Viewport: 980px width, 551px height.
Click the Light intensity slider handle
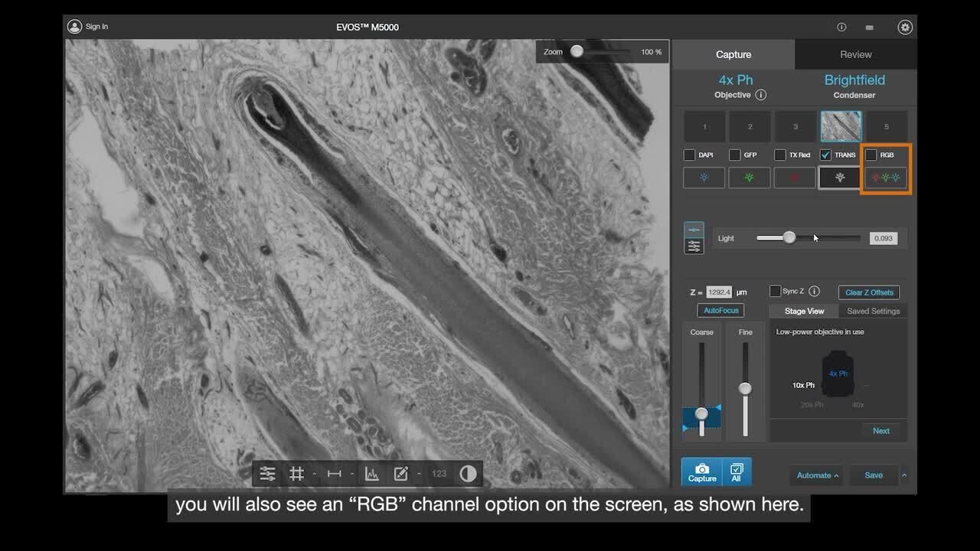[789, 238]
